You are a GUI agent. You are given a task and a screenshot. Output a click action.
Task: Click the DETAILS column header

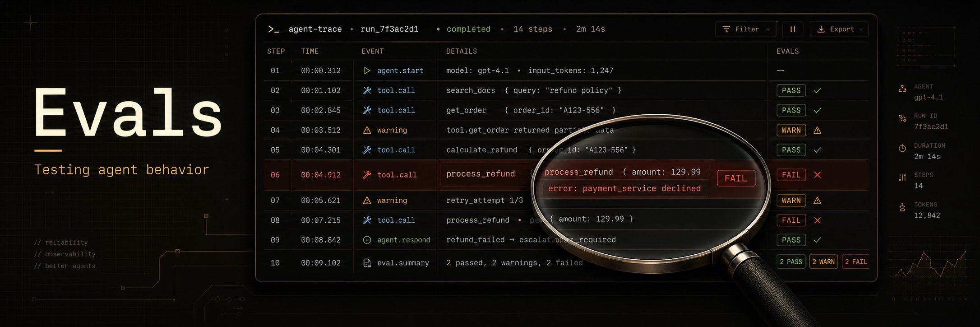[462, 51]
